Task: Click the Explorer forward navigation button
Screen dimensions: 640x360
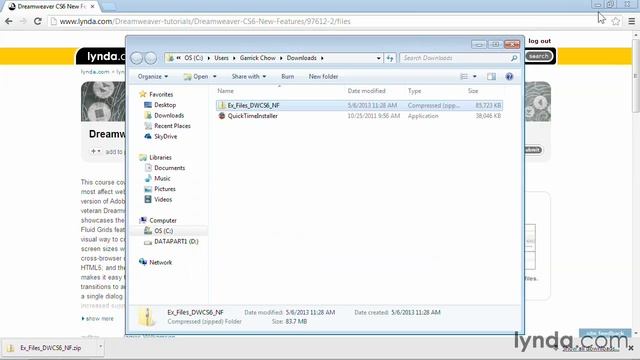Action: click(151, 58)
